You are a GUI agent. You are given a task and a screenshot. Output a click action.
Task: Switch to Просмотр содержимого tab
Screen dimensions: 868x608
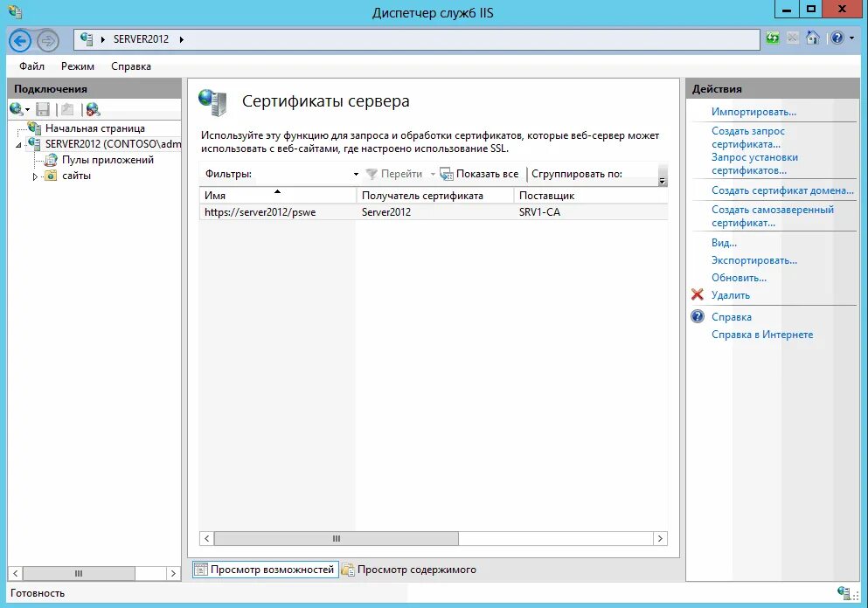pyautogui.click(x=409, y=570)
